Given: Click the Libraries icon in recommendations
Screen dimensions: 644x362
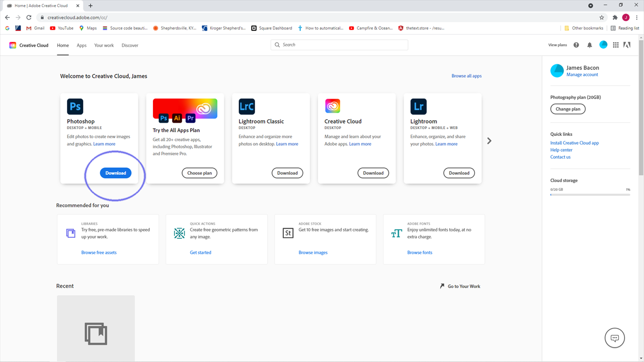Looking at the screenshot, I should pyautogui.click(x=70, y=233).
